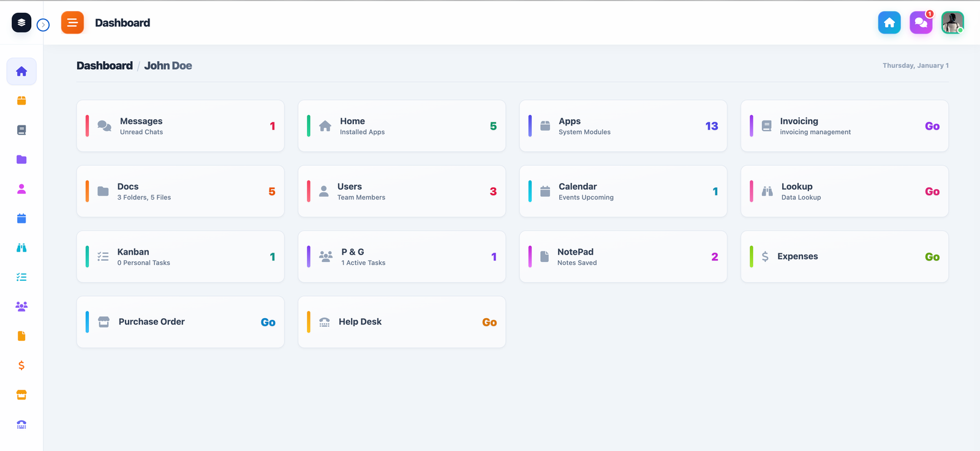Click the chat bubbles icon on Messages card
This screenshot has height=451, width=980.
click(105, 126)
